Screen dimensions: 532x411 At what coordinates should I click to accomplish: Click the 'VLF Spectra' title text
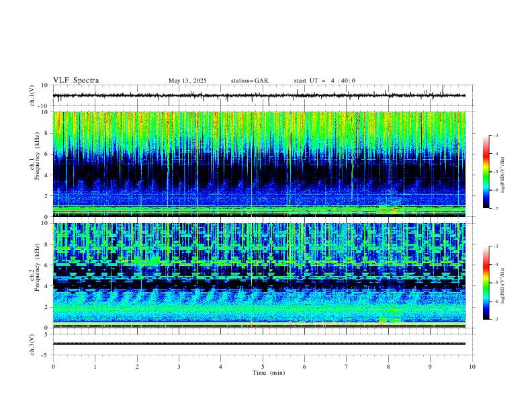pos(76,81)
